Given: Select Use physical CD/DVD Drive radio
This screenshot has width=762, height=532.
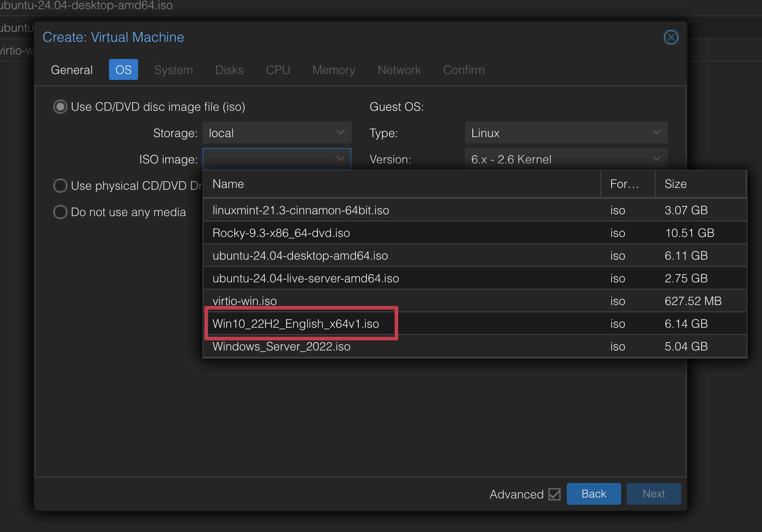Looking at the screenshot, I should [60, 186].
